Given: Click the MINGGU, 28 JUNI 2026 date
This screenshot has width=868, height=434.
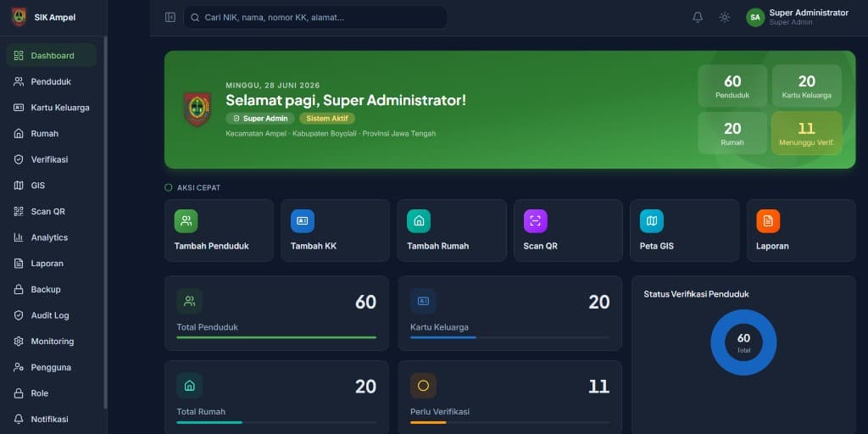Looking at the screenshot, I should pos(273,86).
